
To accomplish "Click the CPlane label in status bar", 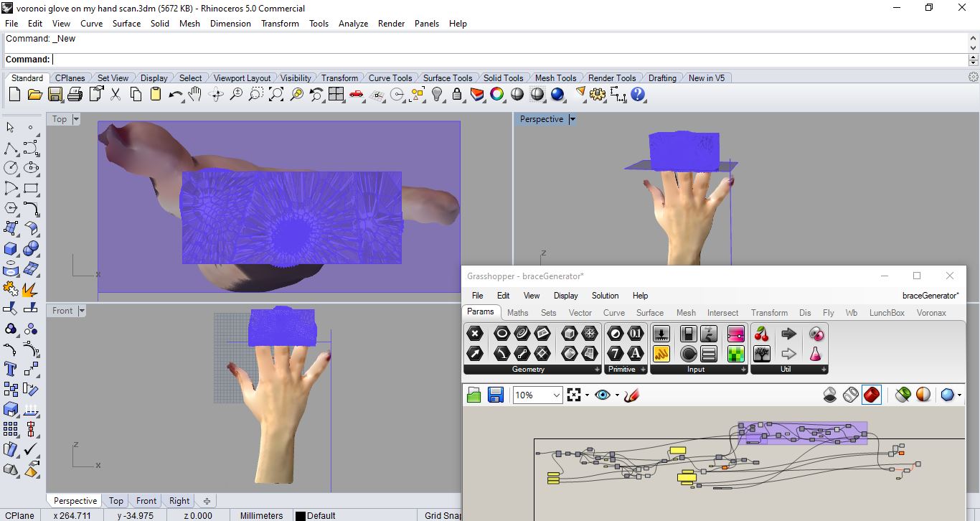I will [x=19, y=515].
